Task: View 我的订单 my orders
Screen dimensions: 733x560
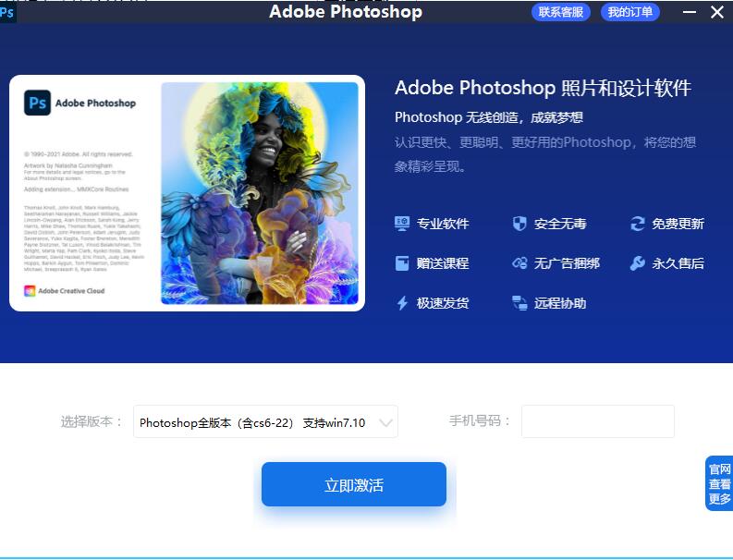Action: click(630, 12)
